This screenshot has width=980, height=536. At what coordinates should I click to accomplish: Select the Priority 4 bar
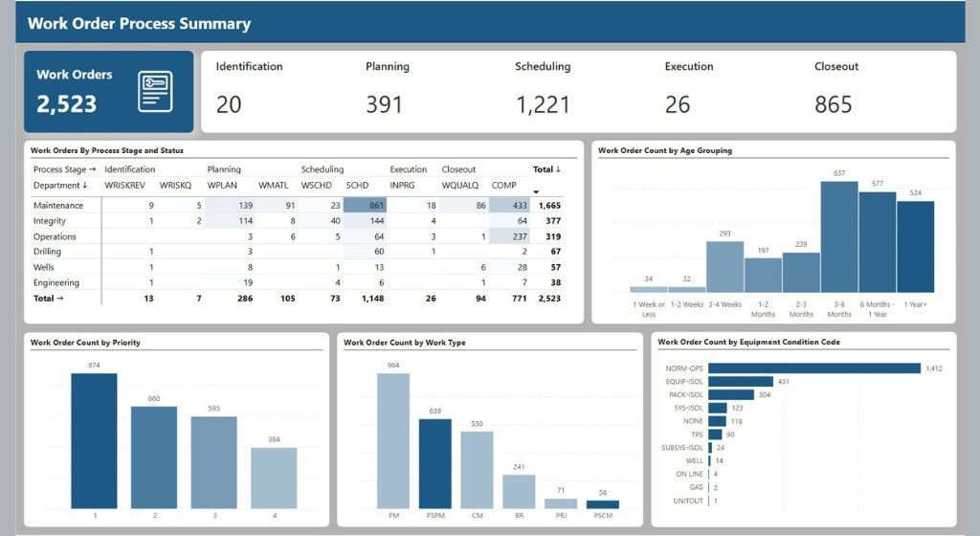pos(274,478)
